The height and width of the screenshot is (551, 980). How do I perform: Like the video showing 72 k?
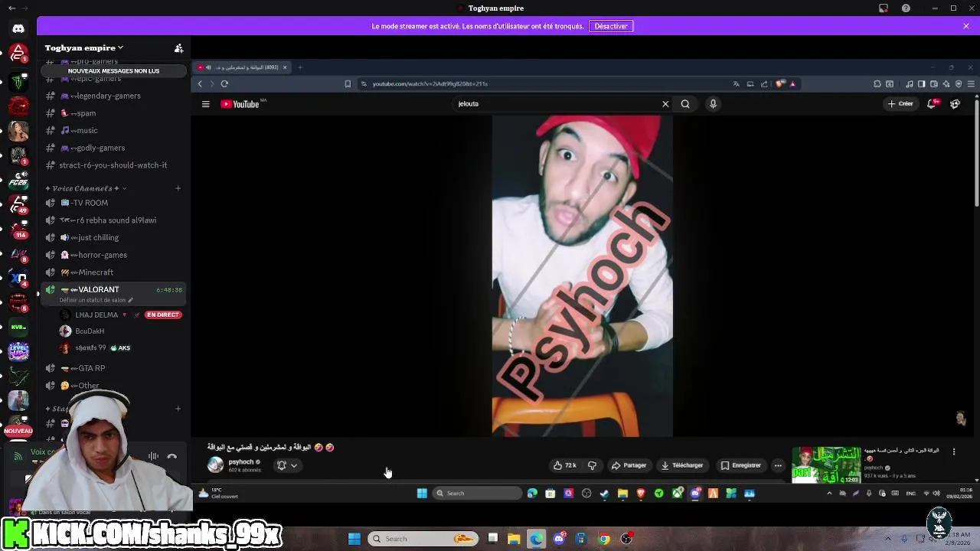tap(565, 465)
